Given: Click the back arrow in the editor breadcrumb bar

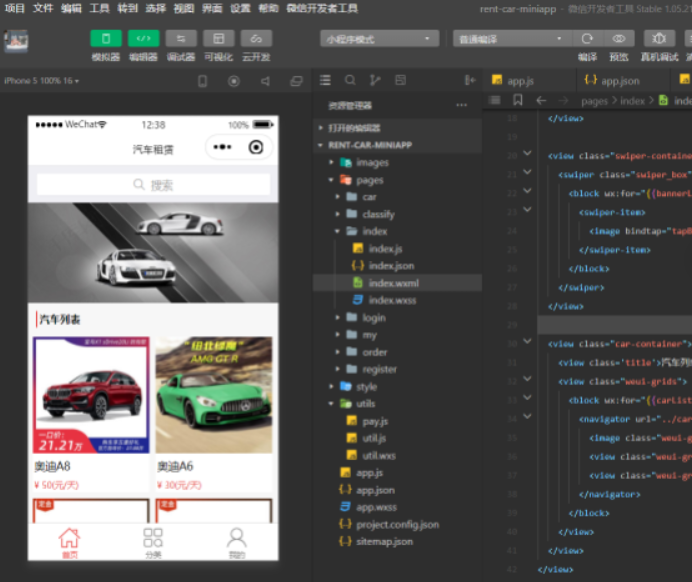Looking at the screenshot, I should 541,101.
